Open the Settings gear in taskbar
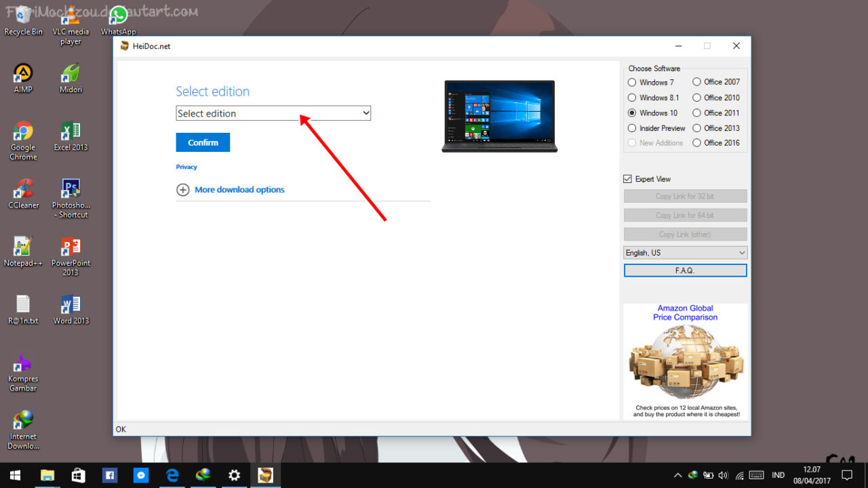This screenshot has width=868, height=488. [234, 475]
